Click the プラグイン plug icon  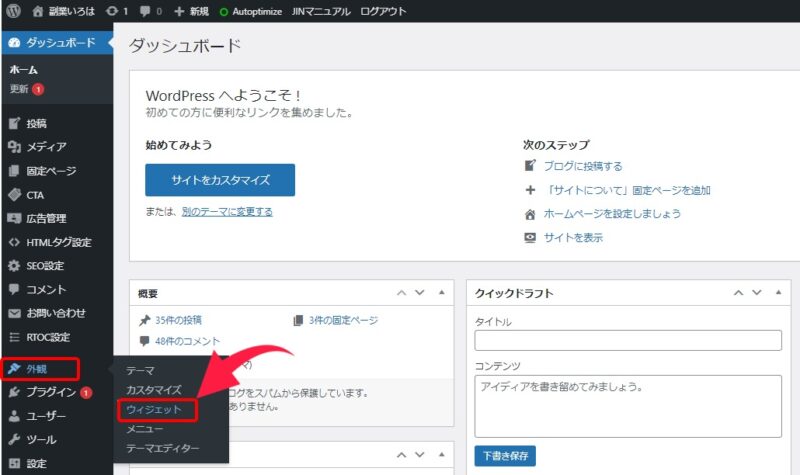(x=14, y=392)
